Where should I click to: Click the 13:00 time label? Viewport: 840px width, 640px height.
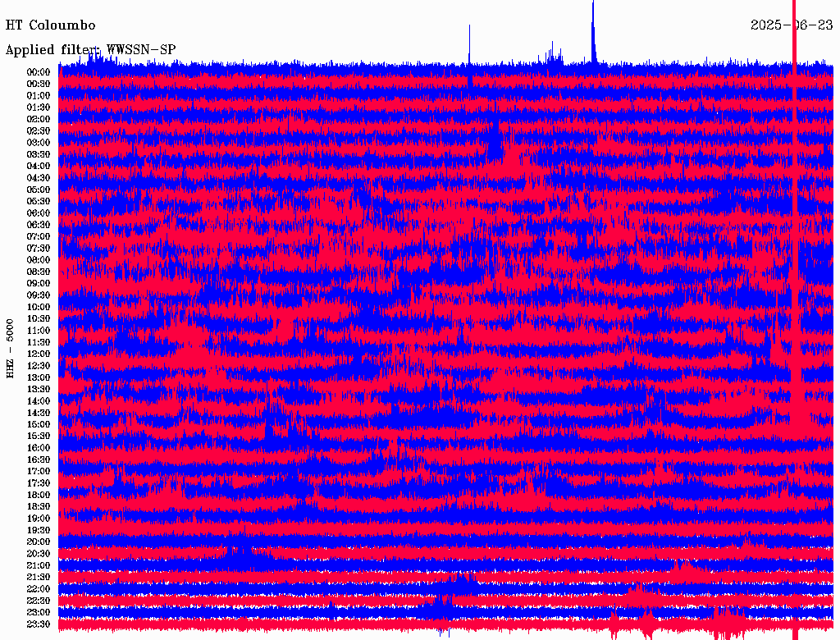coord(39,378)
